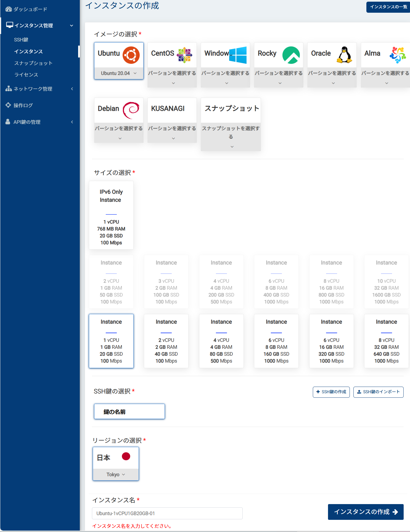Screen dimensions: 410x532
Task: Open the Ubuntu 20.04 version dropdown
Action: pyautogui.click(x=119, y=73)
